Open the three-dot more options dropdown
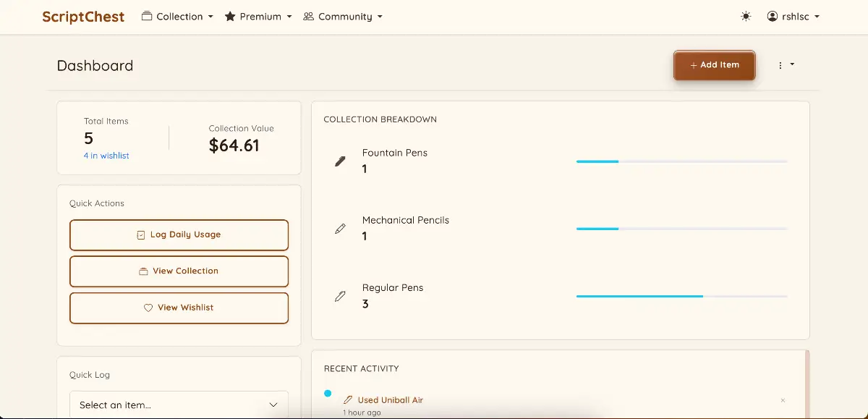The height and width of the screenshot is (419, 868). coord(786,65)
